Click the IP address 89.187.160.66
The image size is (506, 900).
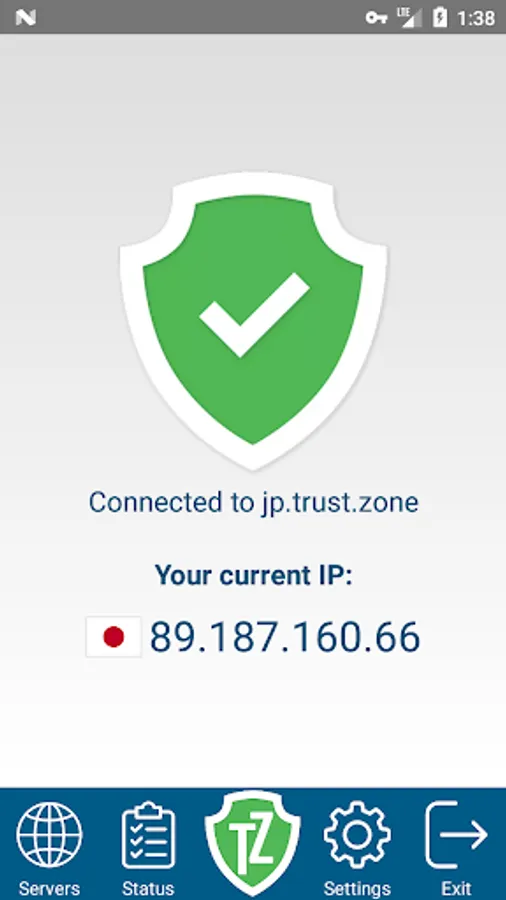click(285, 637)
